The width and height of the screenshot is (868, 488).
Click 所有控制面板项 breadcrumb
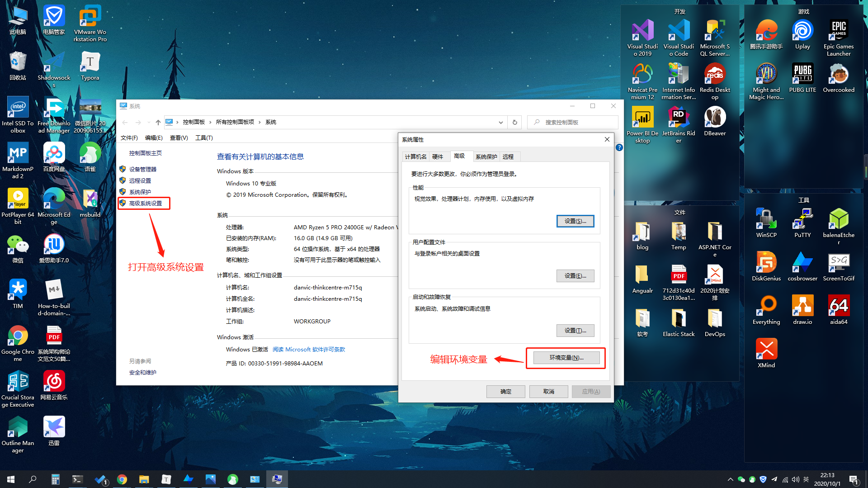click(235, 122)
